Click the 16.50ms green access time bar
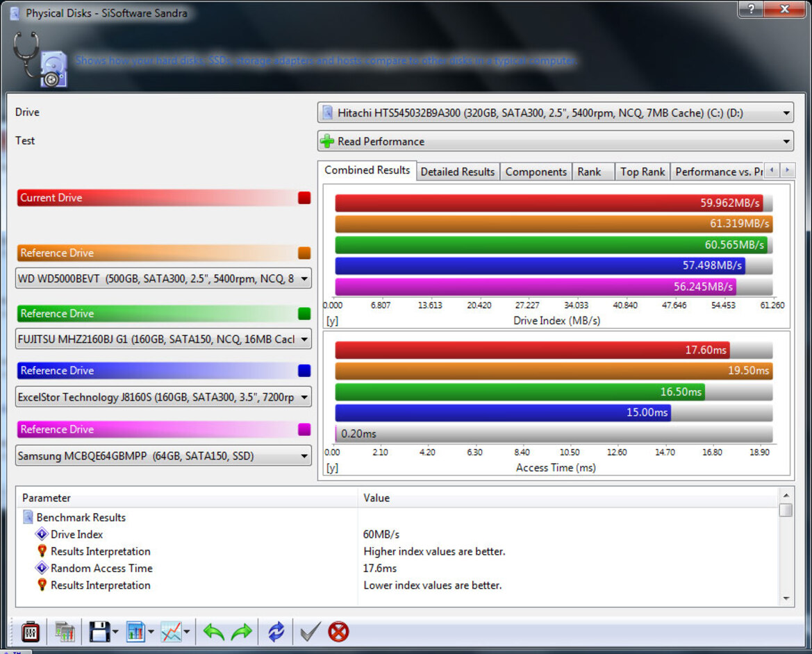812x654 pixels. 520,392
